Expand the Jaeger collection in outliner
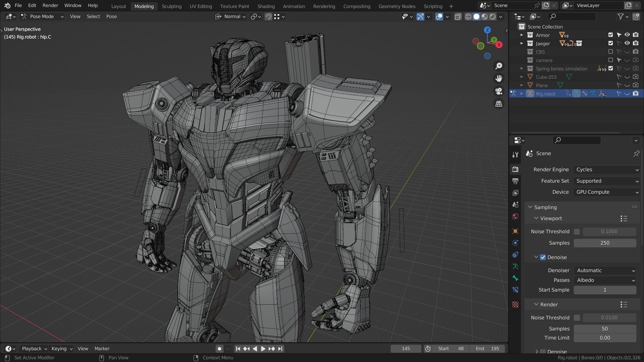The image size is (644, 362). (522, 44)
